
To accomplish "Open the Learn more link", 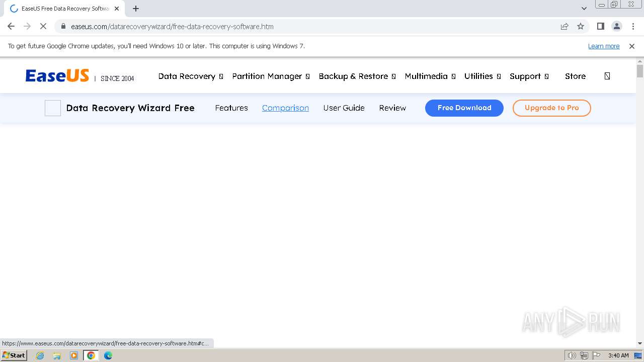I will pyautogui.click(x=604, y=46).
